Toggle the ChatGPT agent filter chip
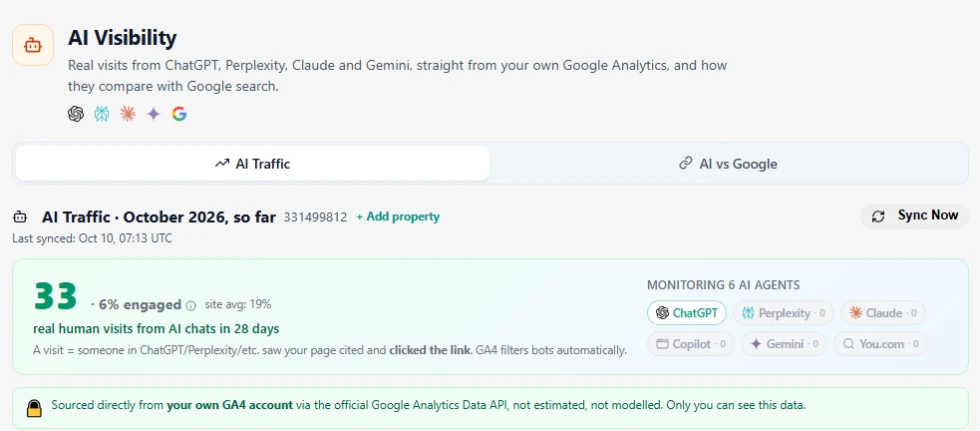980x431 pixels. 686,312
